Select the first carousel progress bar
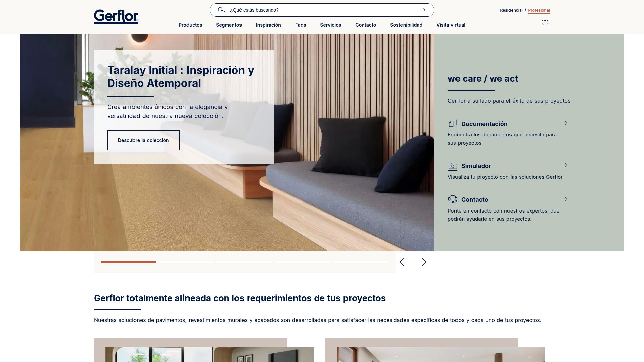 click(x=128, y=262)
